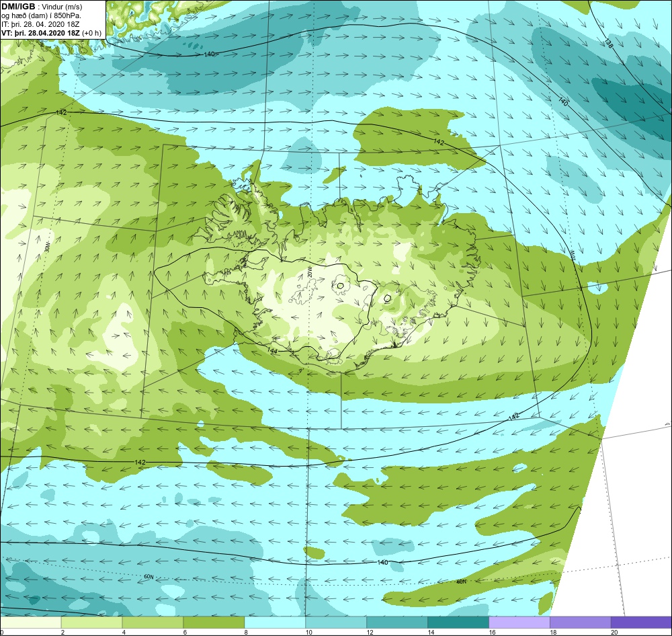Screen dimensions: 672x636
Task: Click the legend tick label "18"
Action: [x=553, y=632]
